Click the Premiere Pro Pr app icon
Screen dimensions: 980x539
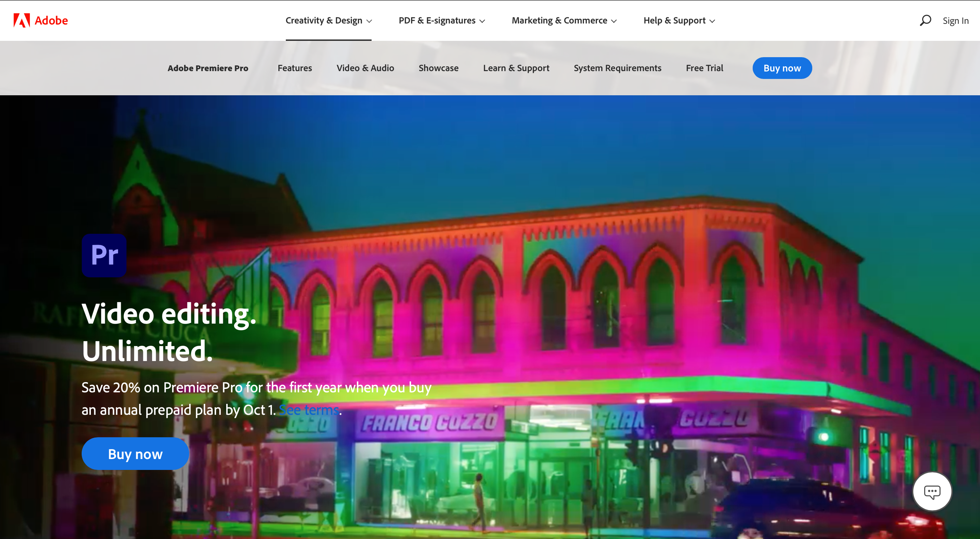(104, 255)
